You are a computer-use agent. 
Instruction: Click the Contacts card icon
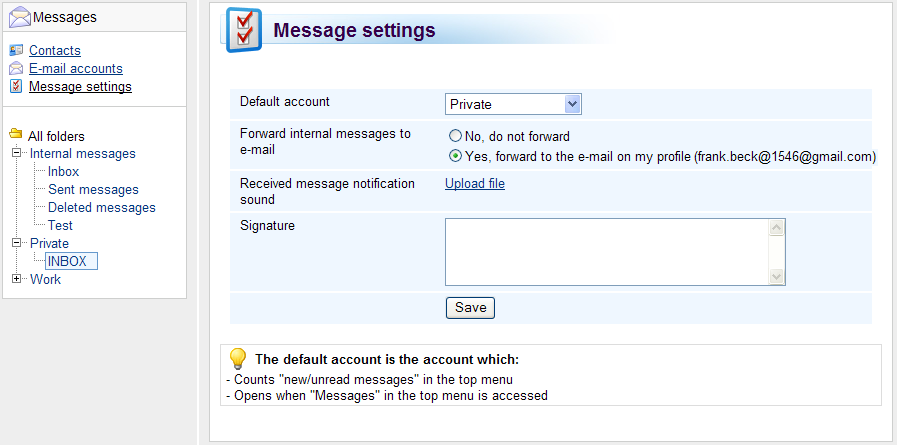(16, 50)
